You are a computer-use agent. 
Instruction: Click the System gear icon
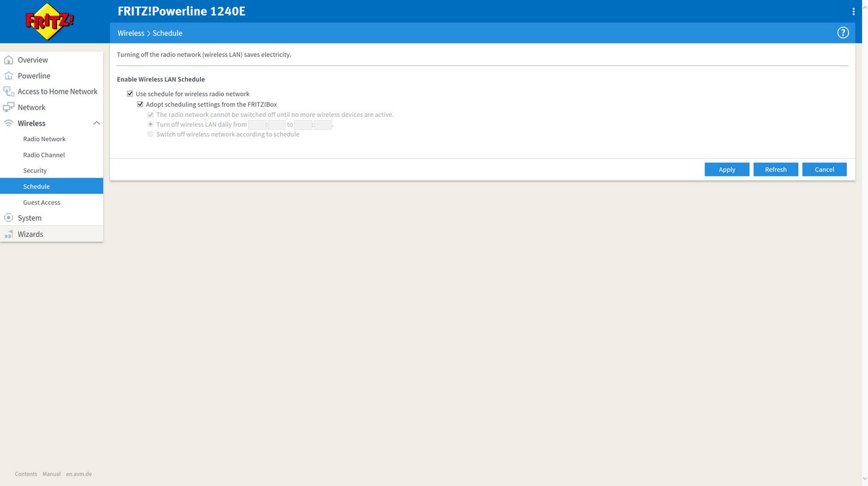(x=9, y=218)
